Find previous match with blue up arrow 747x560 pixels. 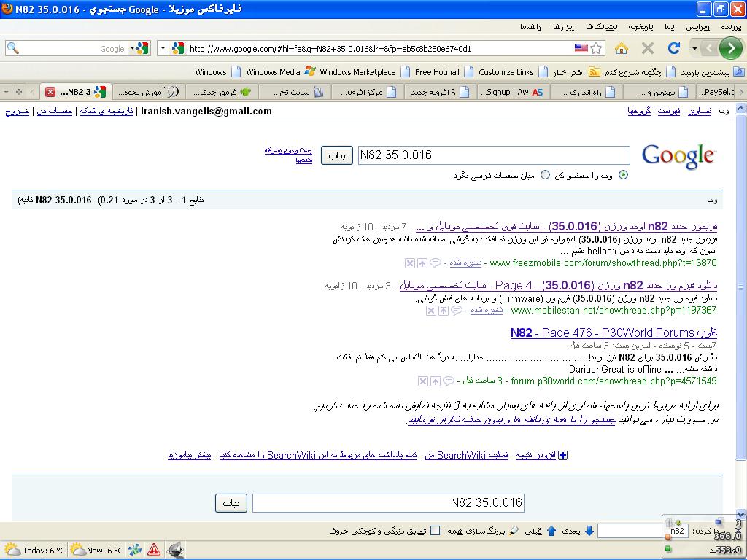point(551,531)
